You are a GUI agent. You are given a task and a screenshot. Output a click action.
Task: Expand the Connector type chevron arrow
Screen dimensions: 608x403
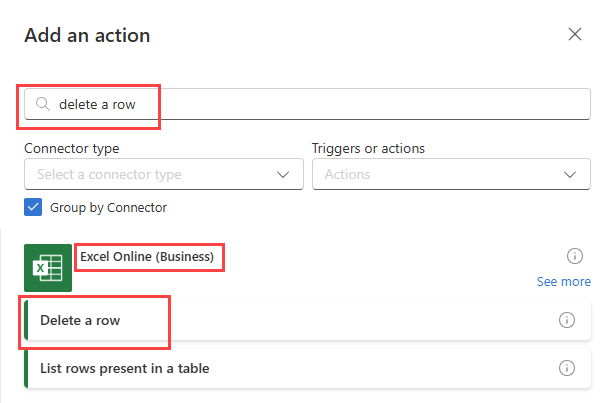tap(283, 174)
